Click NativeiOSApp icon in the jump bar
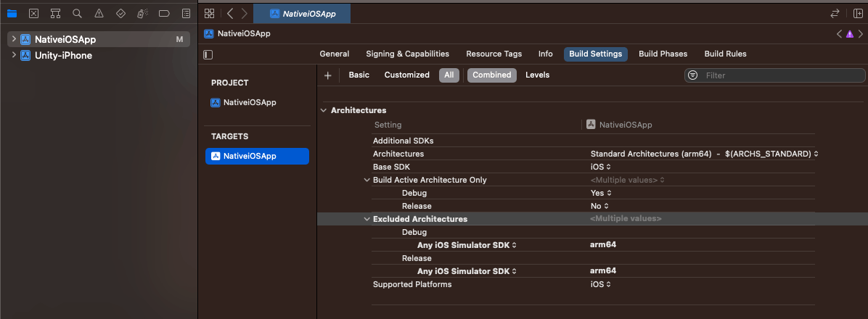Viewport: 868px width, 319px height. [209, 34]
